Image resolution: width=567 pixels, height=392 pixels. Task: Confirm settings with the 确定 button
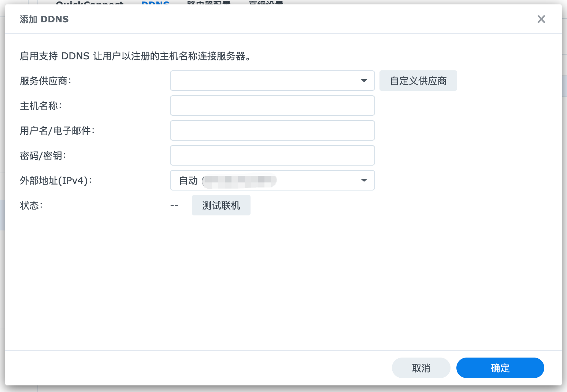[500, 368]
